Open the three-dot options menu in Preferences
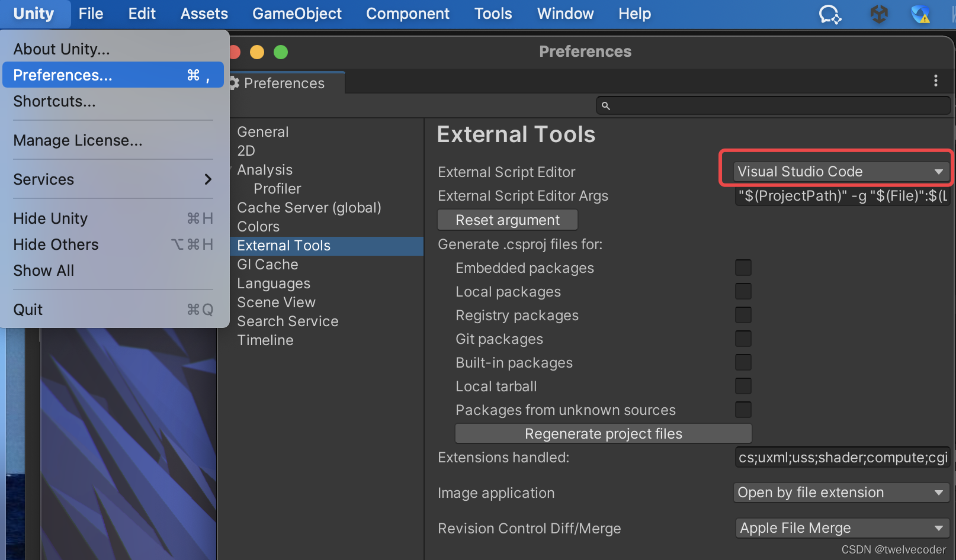 pos(936,81)
